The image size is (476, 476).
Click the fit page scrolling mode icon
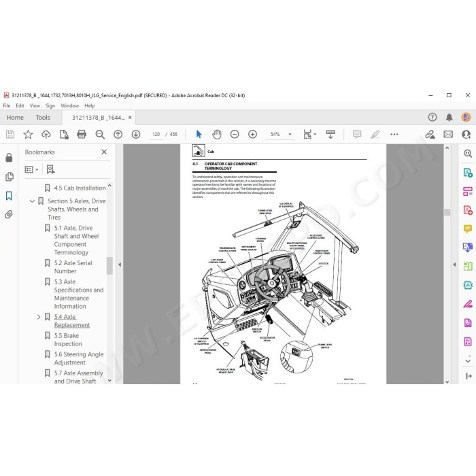coord(309,134)
